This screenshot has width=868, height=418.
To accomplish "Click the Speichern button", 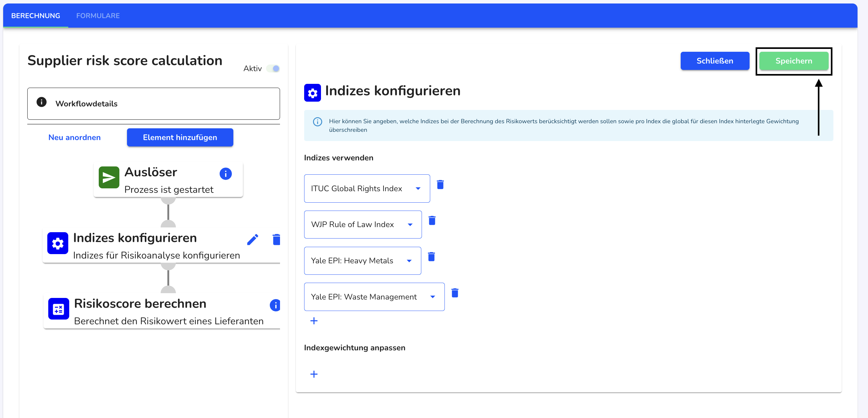I will (794, 61).
